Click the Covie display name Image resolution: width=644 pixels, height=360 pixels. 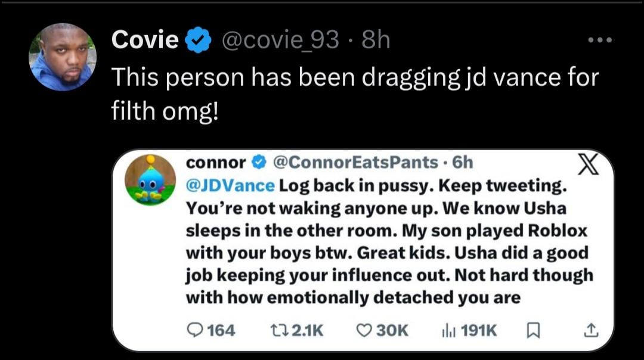tap(145, 40)
